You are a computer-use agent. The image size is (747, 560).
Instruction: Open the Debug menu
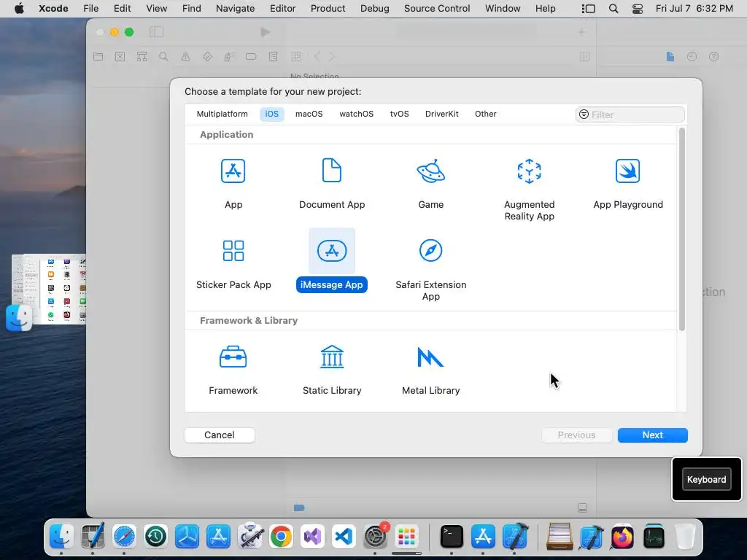tap(374, 9)
